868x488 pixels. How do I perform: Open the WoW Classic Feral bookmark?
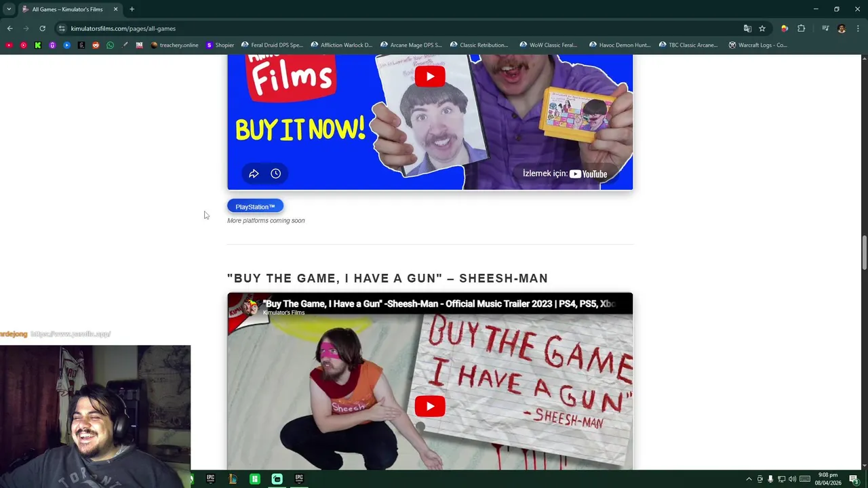point(548,45)
